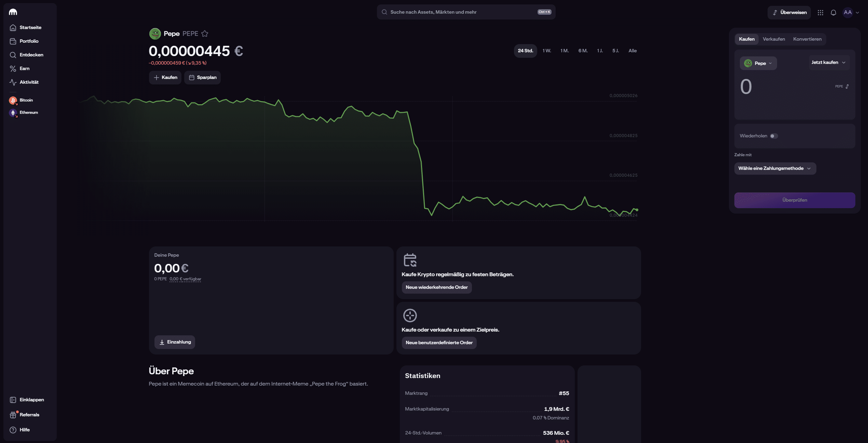Expand the AA account menu
The width and height of the screenshot is (868, 443).
851,13
